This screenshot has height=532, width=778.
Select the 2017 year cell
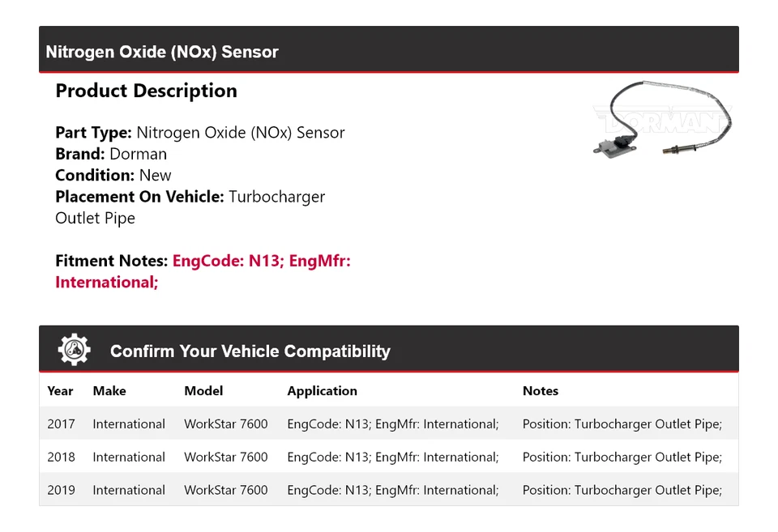61,423
